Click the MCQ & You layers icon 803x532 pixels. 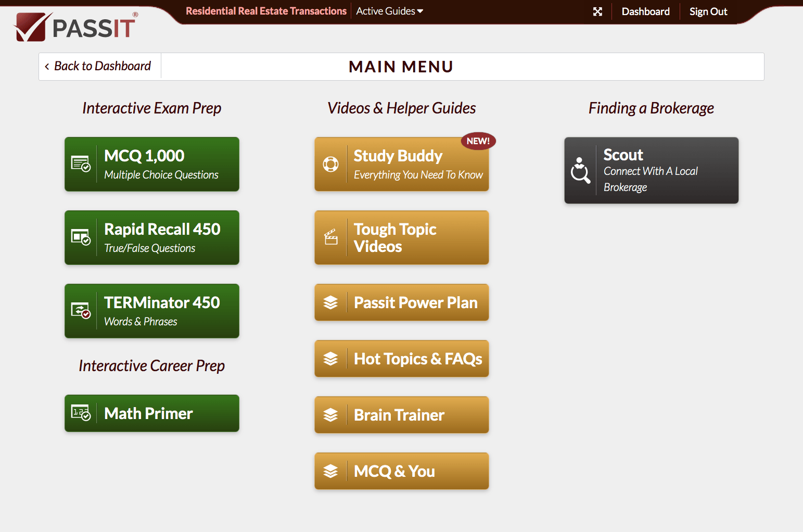(x=330, y=471)
